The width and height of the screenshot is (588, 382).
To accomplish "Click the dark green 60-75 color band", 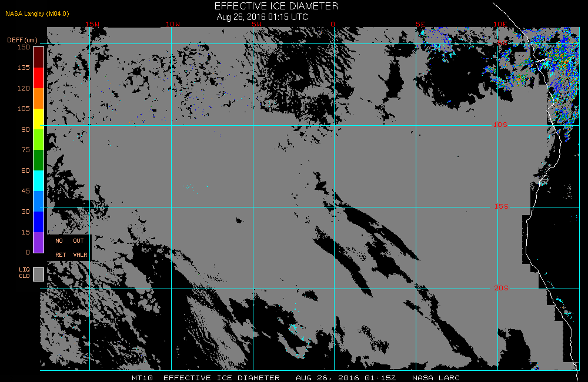I will click(x=39, y=160).
